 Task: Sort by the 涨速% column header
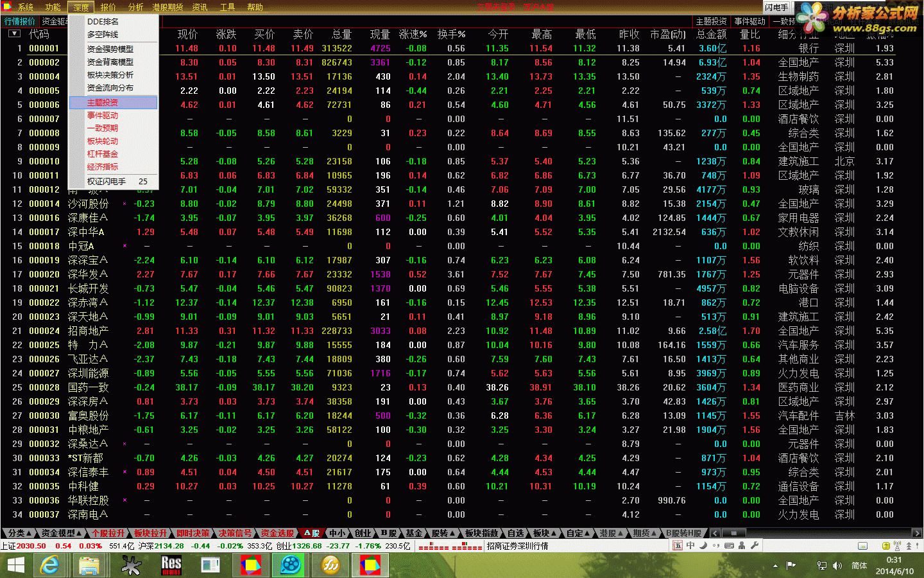click(413, 34)
